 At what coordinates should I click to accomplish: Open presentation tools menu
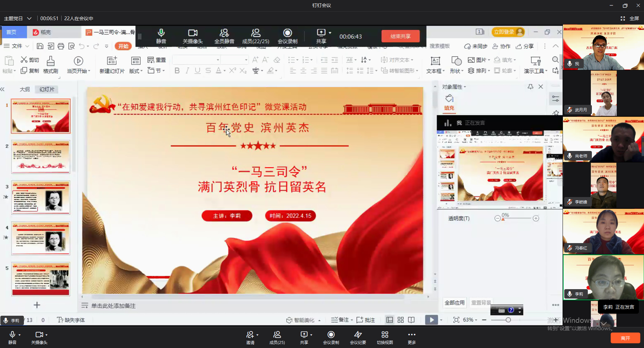[x=536, y=65]
